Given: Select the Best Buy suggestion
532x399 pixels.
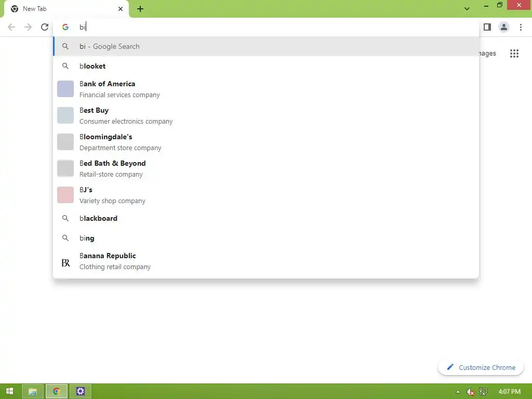Looking at the screenshot, I should pos(266,115).
